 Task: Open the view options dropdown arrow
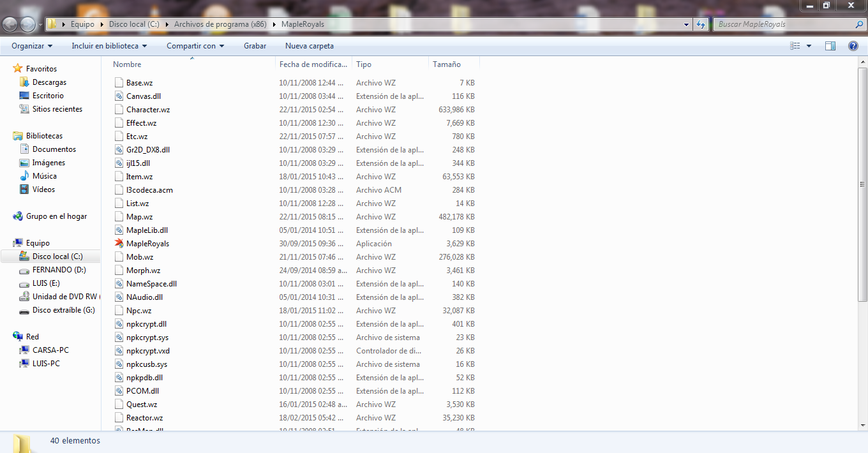click(x=809, y=46)
